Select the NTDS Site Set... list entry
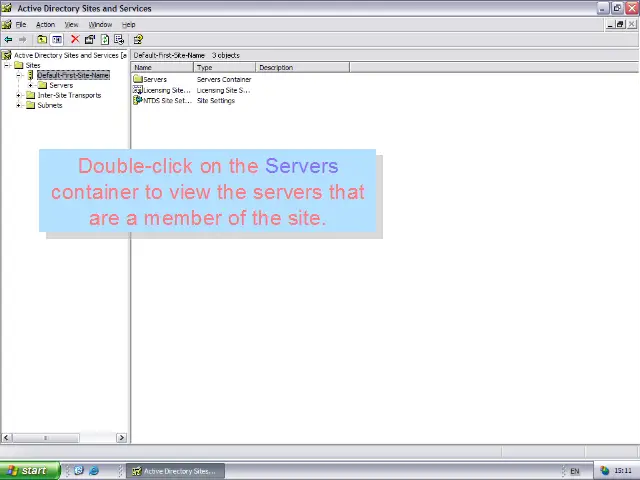 [167, 100]
